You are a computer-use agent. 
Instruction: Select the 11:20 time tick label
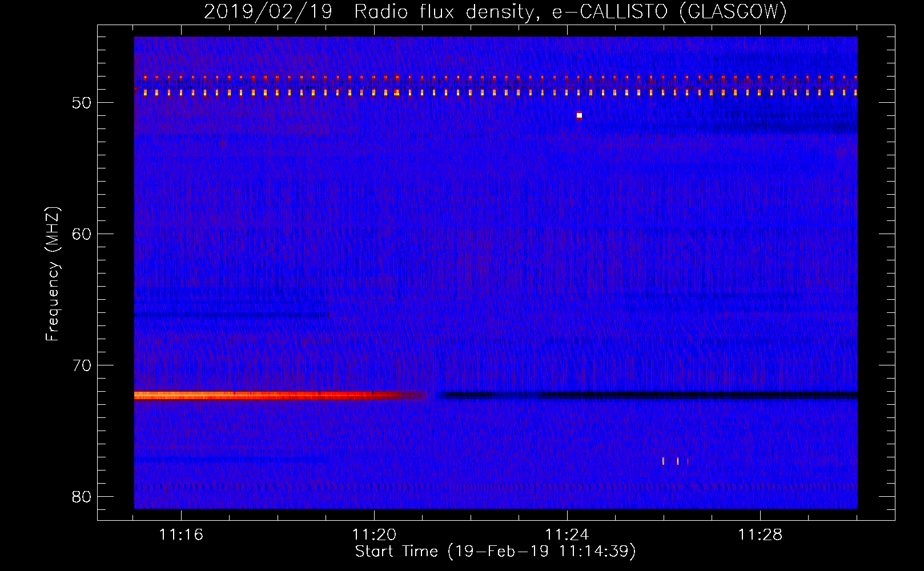pos(374,535)
